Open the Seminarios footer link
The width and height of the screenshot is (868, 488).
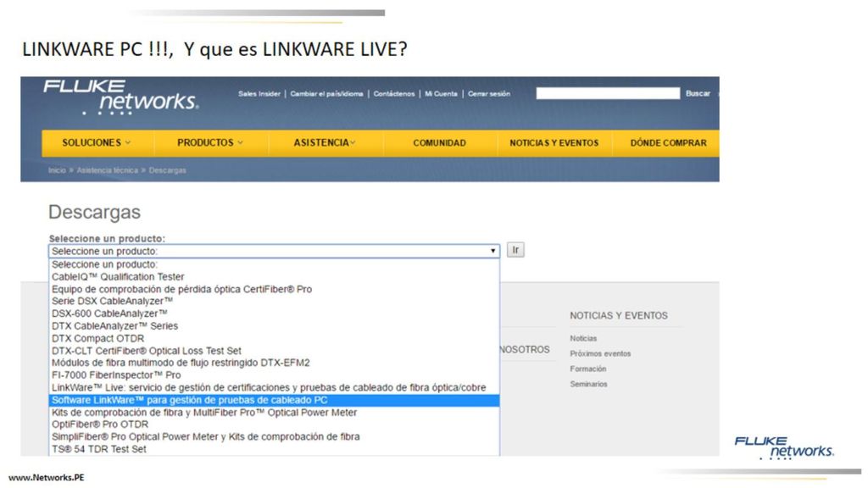pyautogui.click(x=588, y=384)
